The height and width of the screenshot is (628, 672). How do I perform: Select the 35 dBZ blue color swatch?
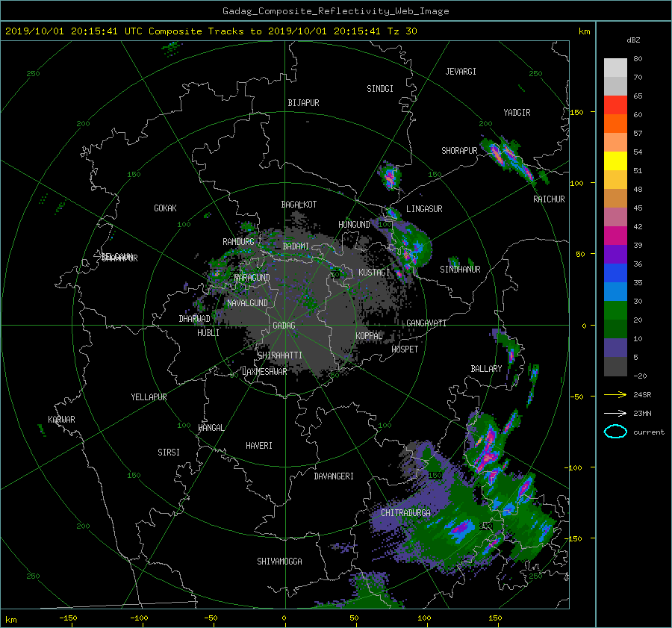pos(615,273)
